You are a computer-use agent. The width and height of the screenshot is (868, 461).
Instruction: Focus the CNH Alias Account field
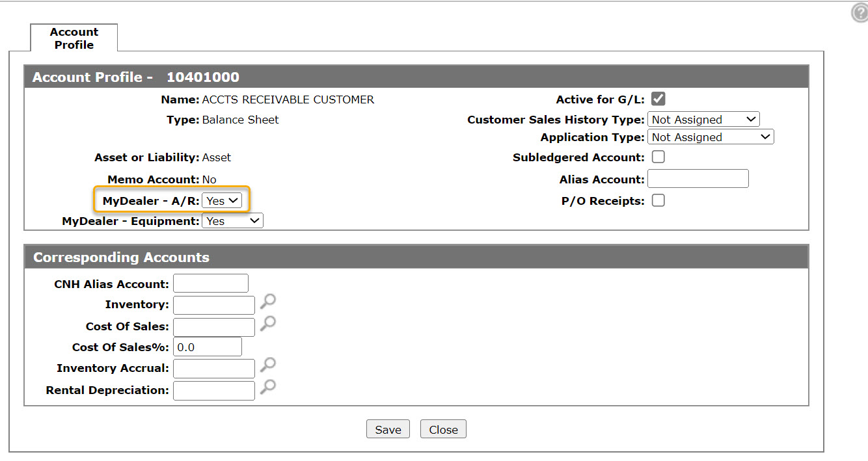tap(211, 283)
